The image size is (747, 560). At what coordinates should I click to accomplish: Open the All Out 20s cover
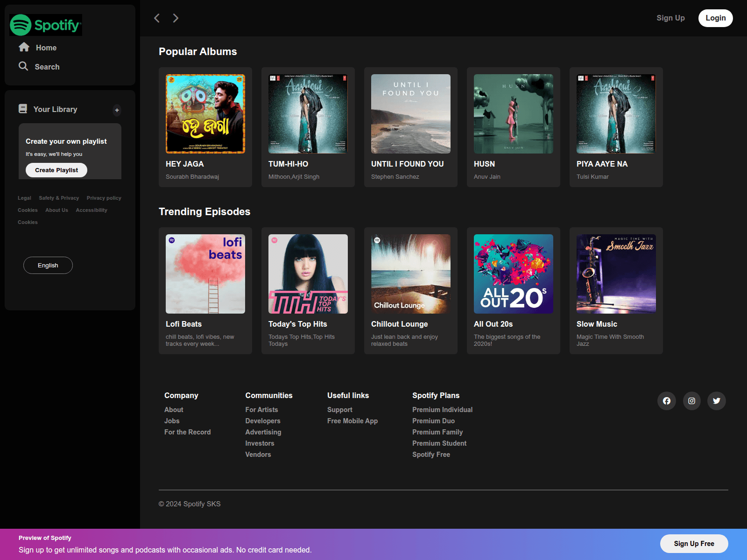pyautogui.click(x=514, y=274)
